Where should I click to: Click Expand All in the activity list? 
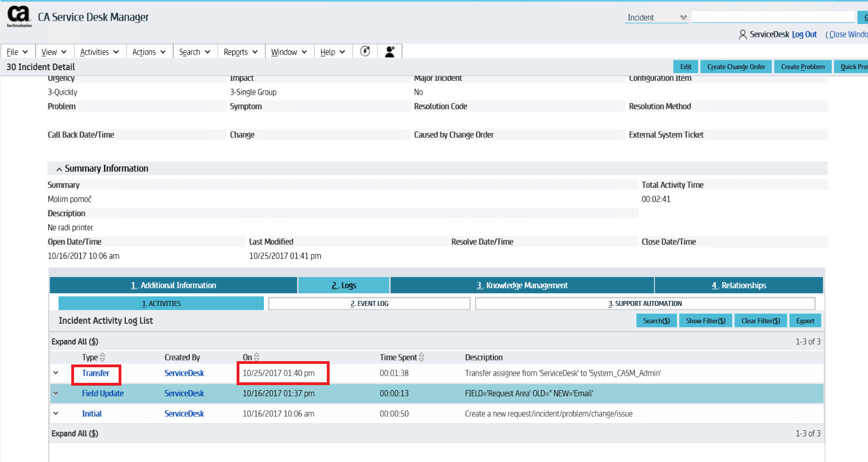75,341
